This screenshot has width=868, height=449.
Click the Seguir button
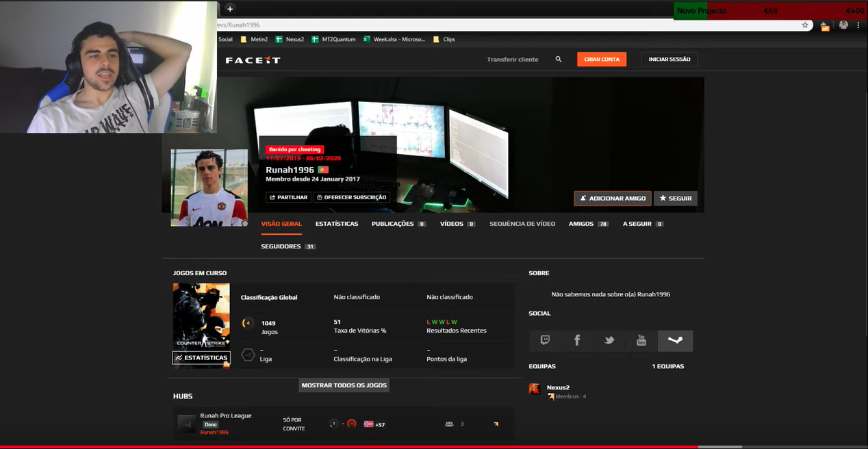coord(676,198)
